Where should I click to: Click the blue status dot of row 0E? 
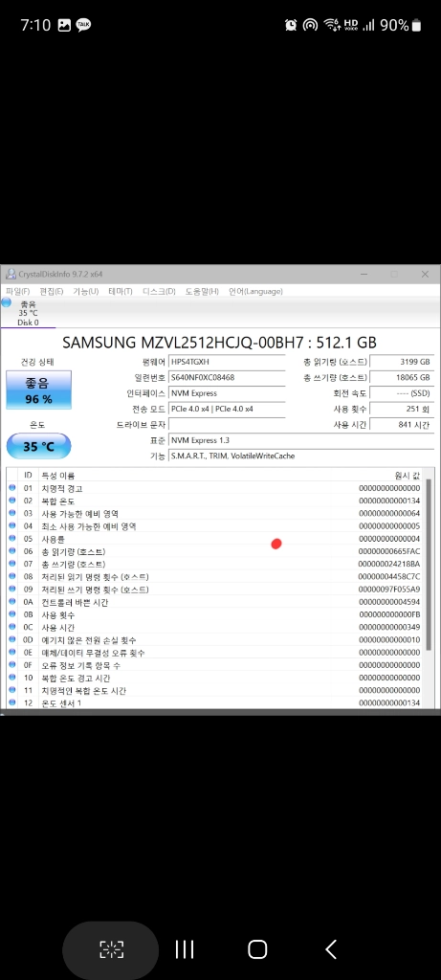(x=12, y=653)
